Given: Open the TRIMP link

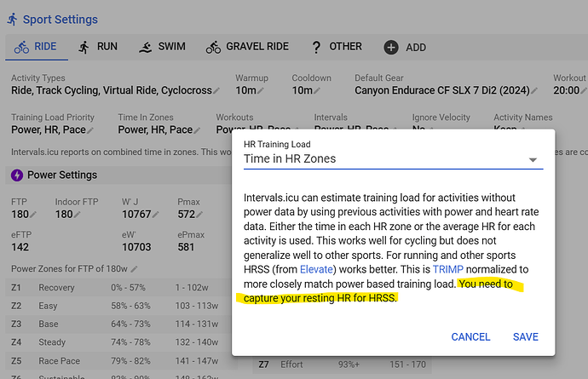Looking at the screenshot, I should pos(447,269).
